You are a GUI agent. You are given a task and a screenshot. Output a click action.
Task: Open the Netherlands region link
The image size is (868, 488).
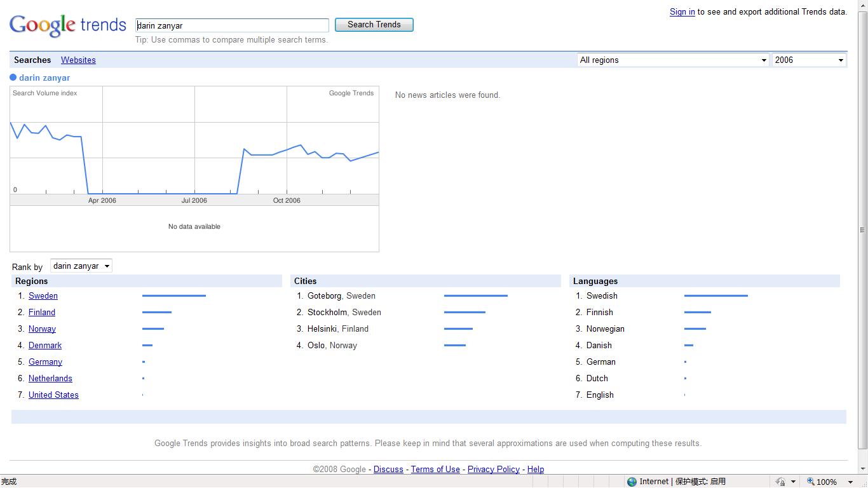click(50, 378)
